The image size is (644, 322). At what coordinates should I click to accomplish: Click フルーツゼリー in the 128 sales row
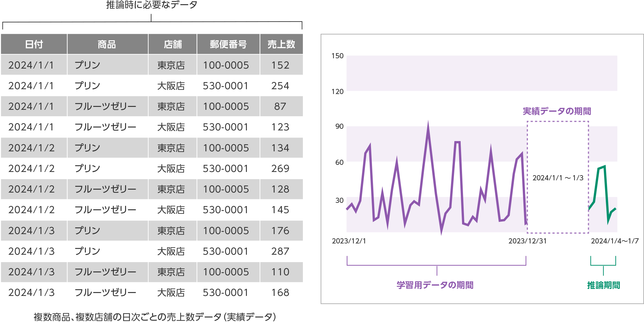click(x=105, y=189)
